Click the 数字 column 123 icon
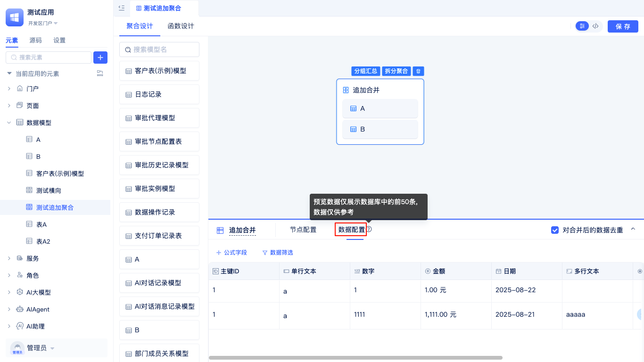 point(357,271)
